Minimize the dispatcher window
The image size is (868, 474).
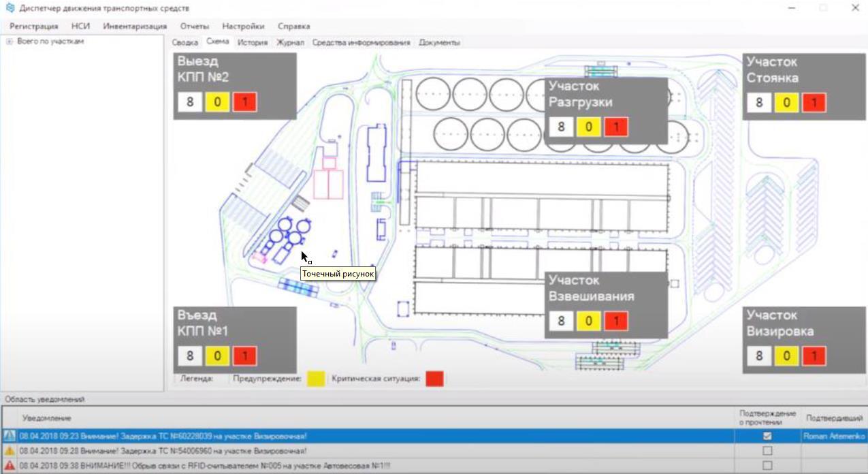[792, 8]
